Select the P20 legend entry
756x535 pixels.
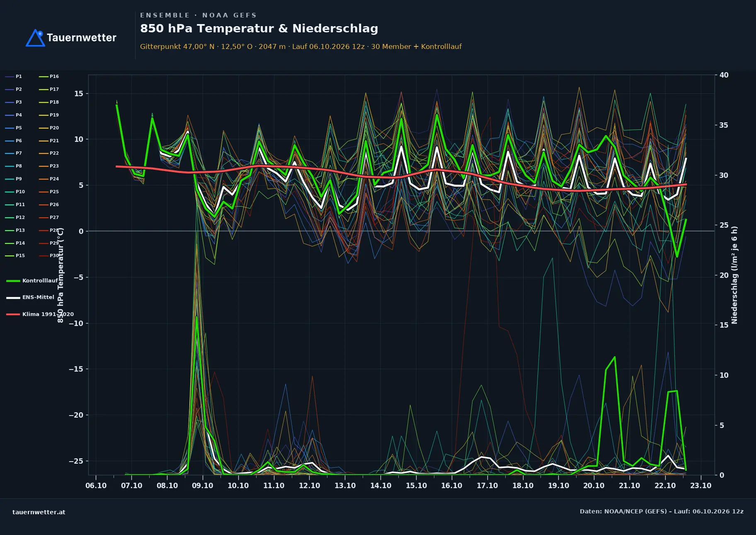49,128
